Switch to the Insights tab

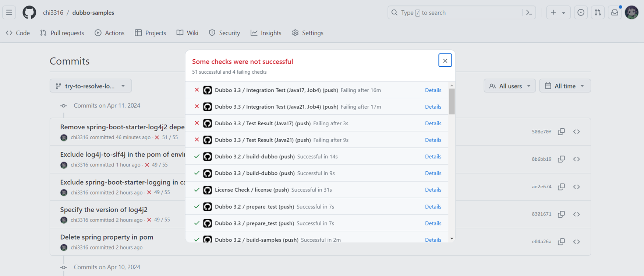pos(266,33)
